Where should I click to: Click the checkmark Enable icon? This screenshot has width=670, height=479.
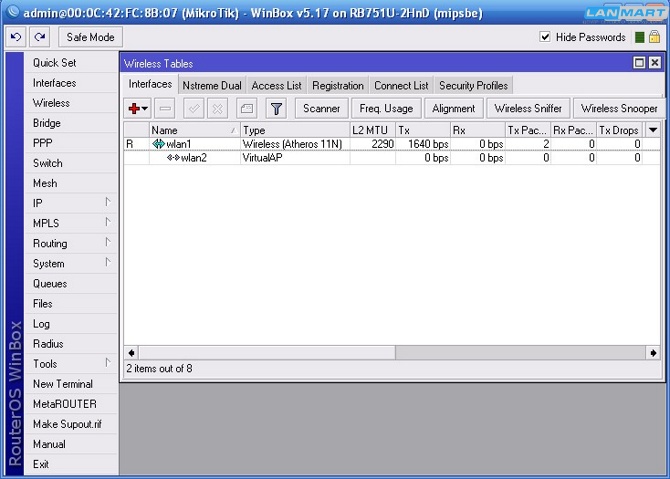click(x=194, y=109)
